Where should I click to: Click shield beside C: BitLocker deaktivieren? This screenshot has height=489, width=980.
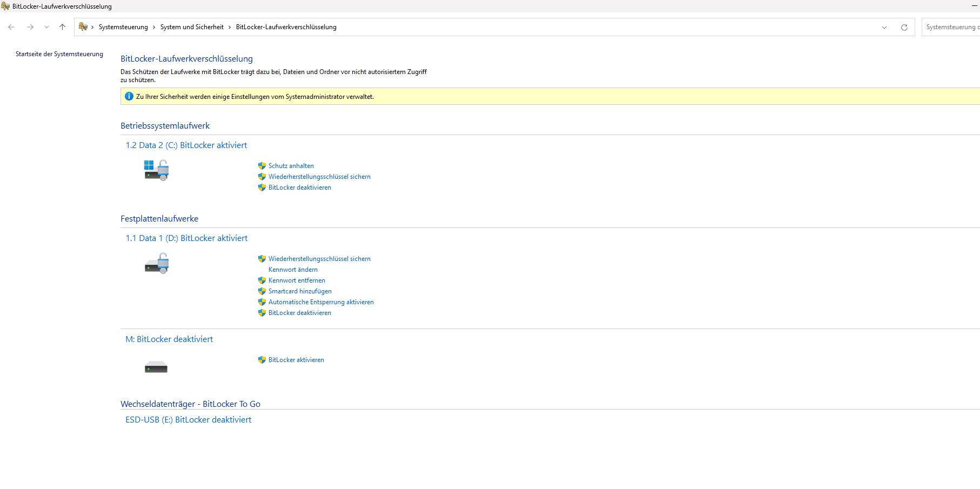262,187
